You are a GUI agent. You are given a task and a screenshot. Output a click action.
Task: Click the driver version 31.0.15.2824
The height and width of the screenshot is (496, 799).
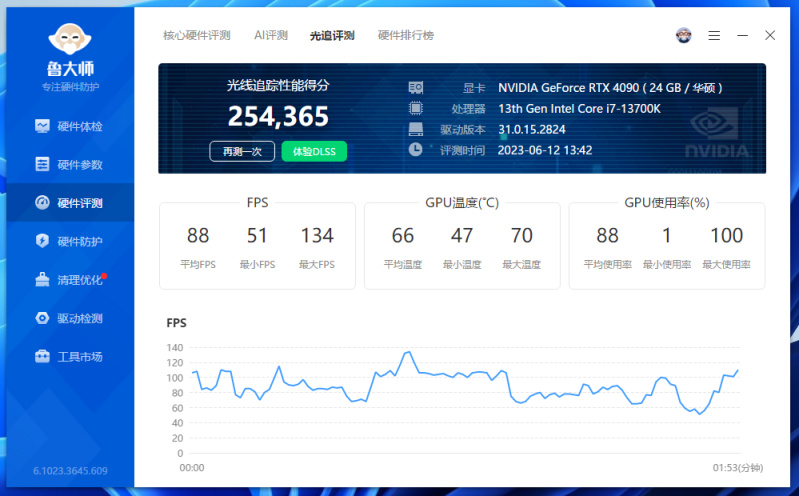[x=531, y=129]
